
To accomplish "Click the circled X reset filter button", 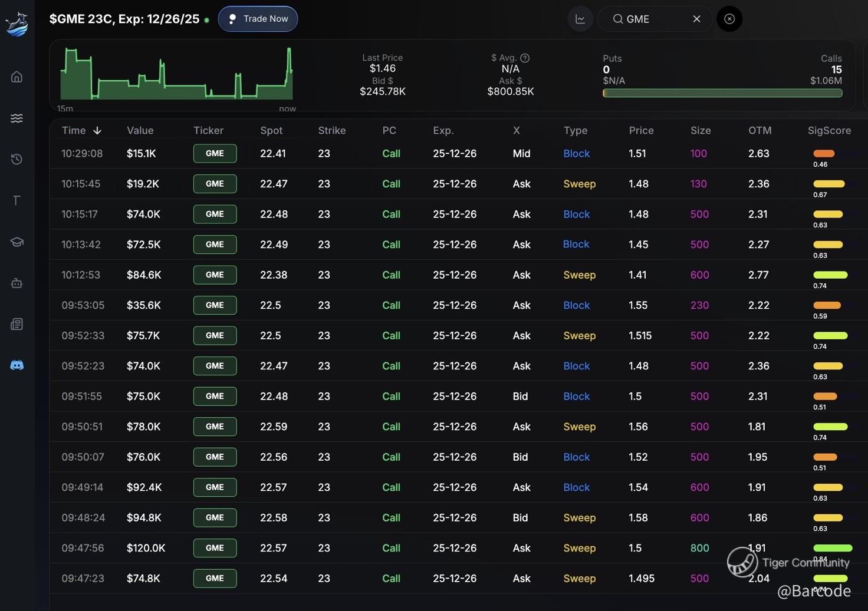I will pos(729,19).
